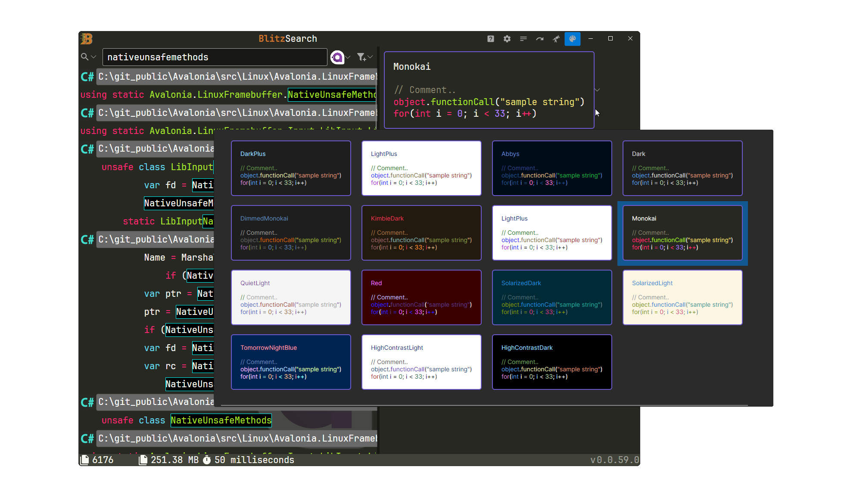Click the 6176 file count text

(x=103, y=460)
